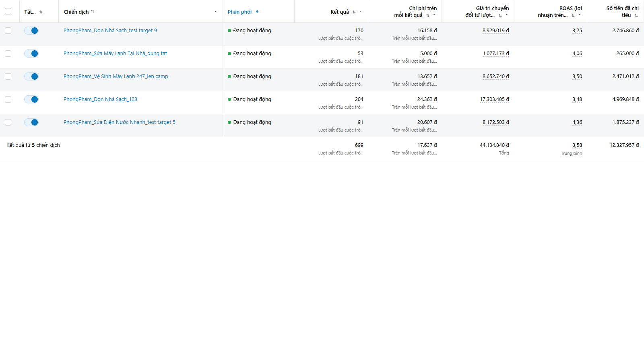The height and width of the screenshot is (342, 644).
Task: Select checkbox for Dọn Nhà Sạch_123 campaign
Action: pos(8,99)
